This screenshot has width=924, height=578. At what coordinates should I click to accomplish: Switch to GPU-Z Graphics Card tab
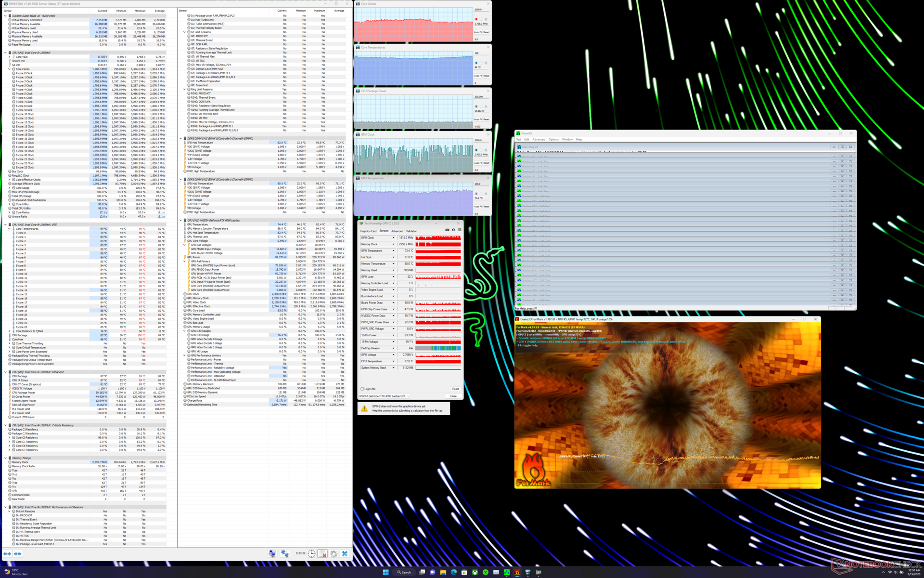click(x=368, y=231)
